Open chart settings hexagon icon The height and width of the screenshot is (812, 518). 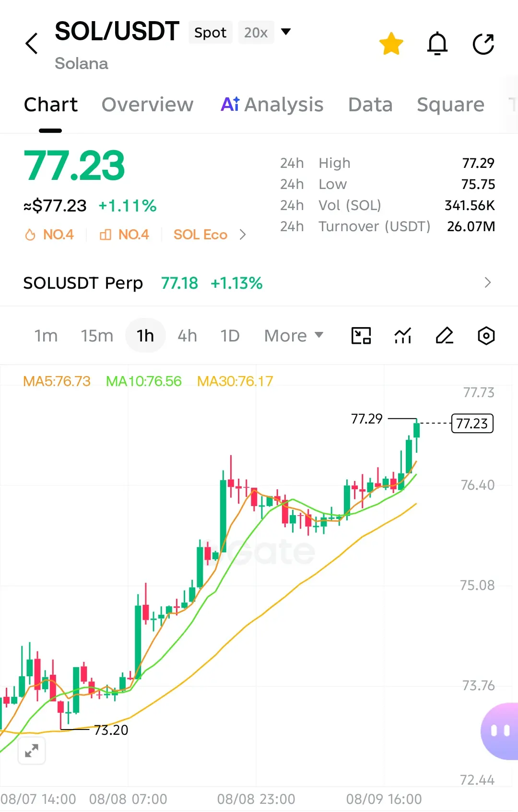(486, 336)
